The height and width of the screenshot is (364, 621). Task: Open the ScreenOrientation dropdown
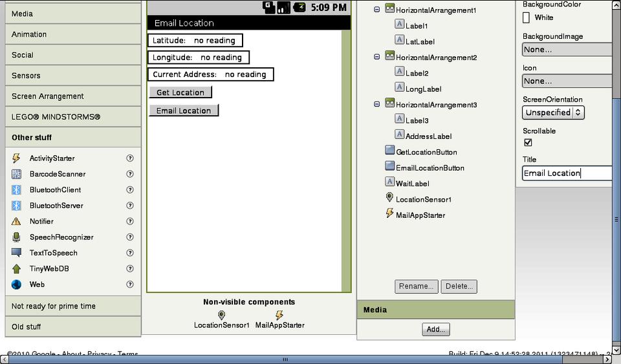point(553,112)
